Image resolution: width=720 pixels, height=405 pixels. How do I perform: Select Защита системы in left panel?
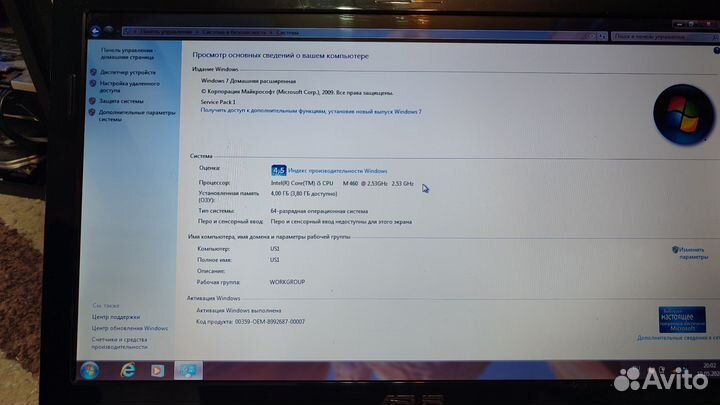click(121, 101)
